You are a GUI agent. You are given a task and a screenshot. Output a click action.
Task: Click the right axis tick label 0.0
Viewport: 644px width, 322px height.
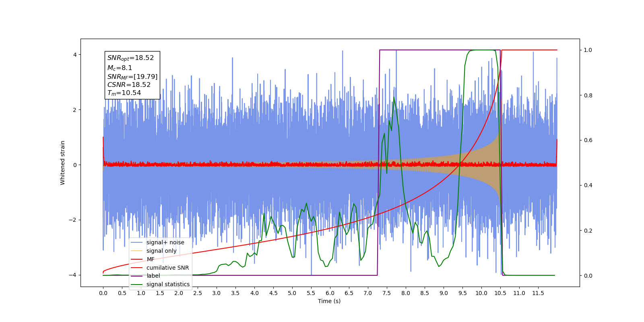[588, 276]
